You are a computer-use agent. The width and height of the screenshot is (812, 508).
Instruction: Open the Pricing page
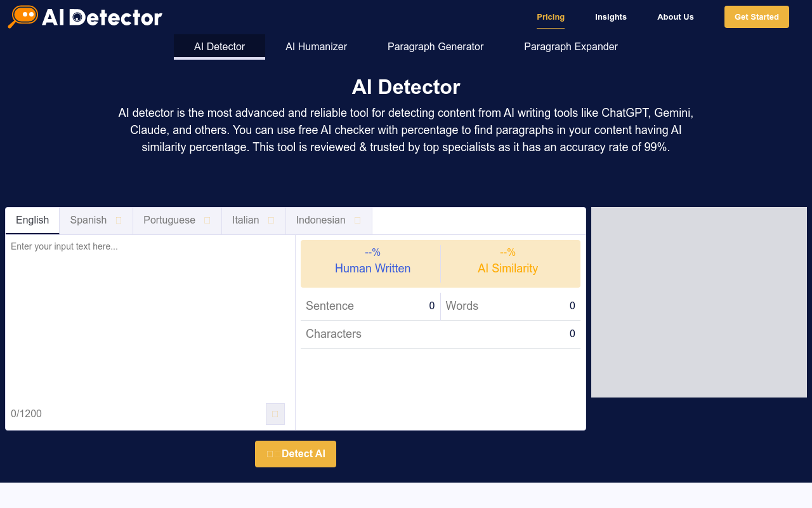click(x=551, y=17)
